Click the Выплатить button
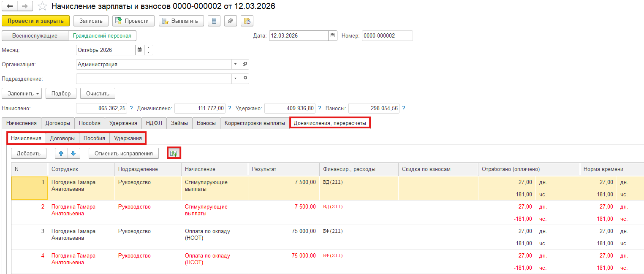Screen dimensions: 644x274 click(x=181, y=21)
